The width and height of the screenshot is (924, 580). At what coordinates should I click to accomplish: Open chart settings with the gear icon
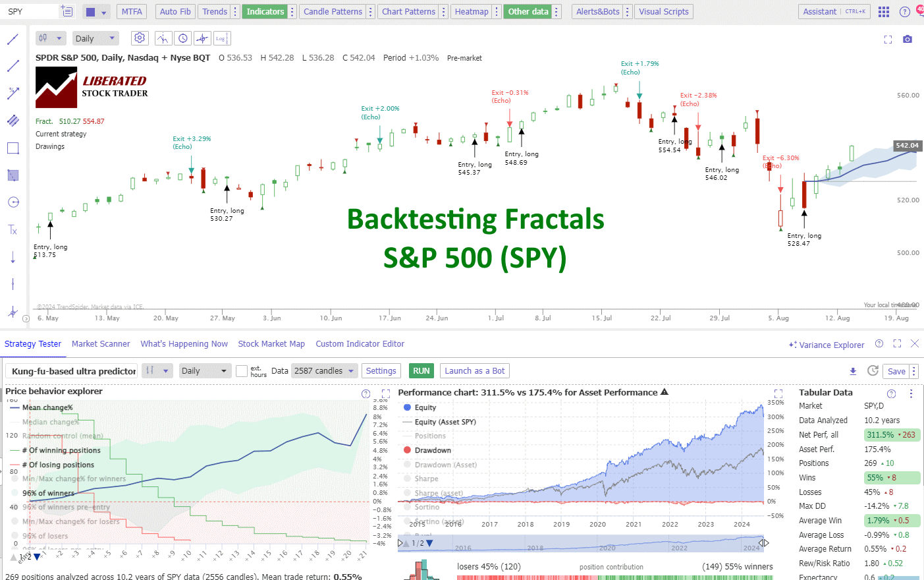(139, 38)
